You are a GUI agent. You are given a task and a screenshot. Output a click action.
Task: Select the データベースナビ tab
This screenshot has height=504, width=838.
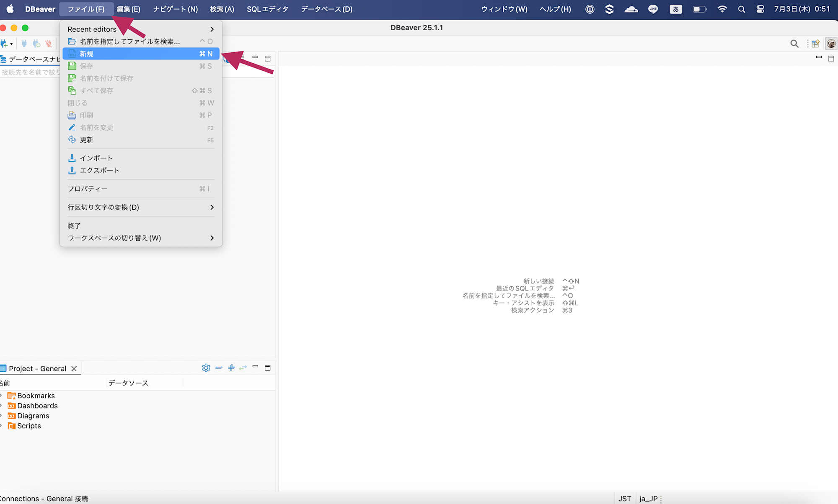coord(30,59)
